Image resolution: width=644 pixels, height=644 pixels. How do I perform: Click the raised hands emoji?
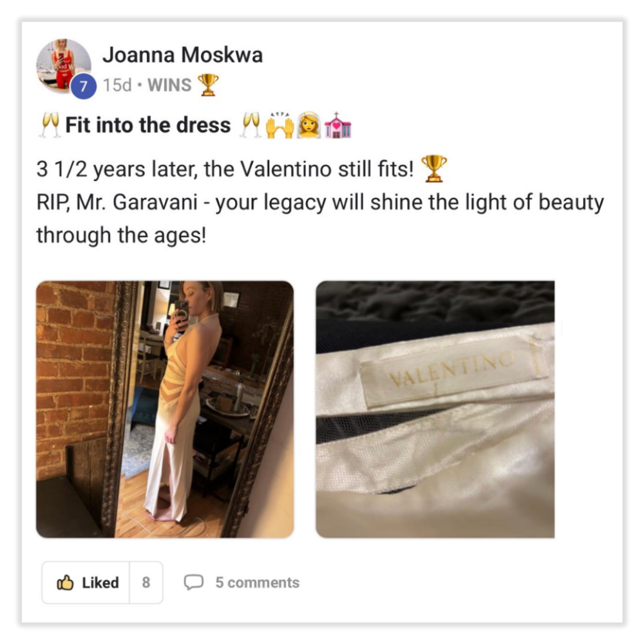tap(279, 126)
